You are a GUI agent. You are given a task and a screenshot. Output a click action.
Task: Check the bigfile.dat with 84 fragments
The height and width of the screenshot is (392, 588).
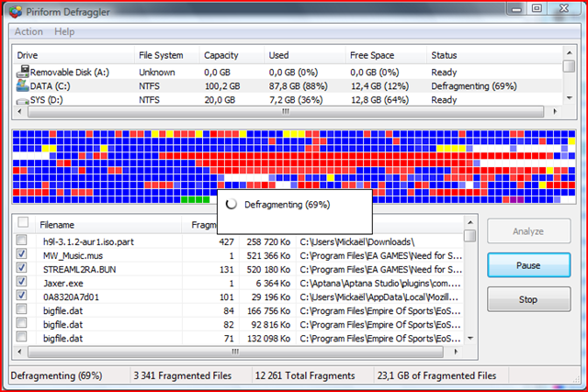point(22,309)
